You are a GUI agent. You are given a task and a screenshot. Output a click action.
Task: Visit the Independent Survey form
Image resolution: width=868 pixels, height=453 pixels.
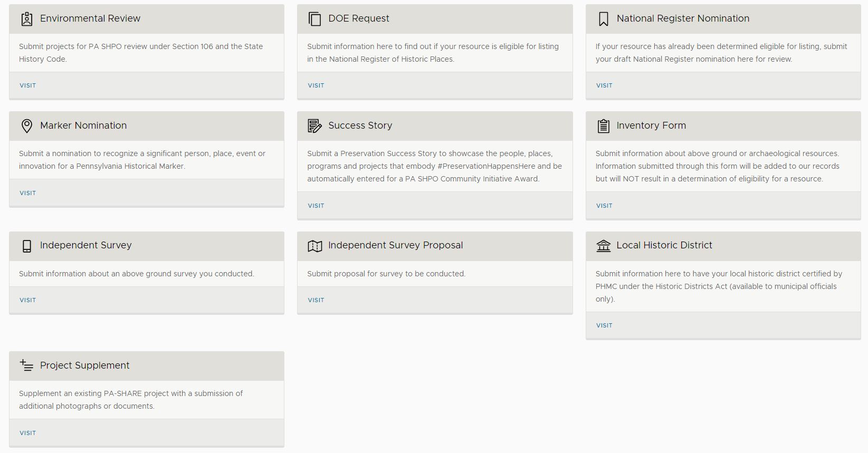[27, 300]
